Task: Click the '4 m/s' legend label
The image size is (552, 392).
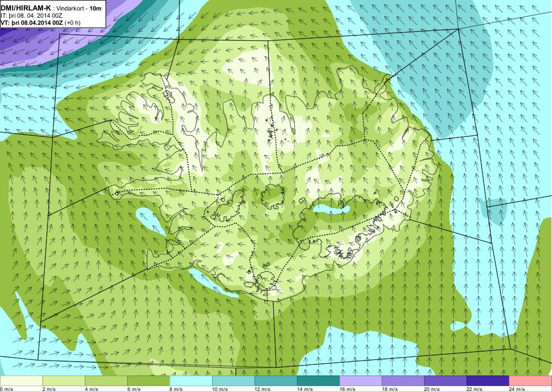Action: click(92, 389)
